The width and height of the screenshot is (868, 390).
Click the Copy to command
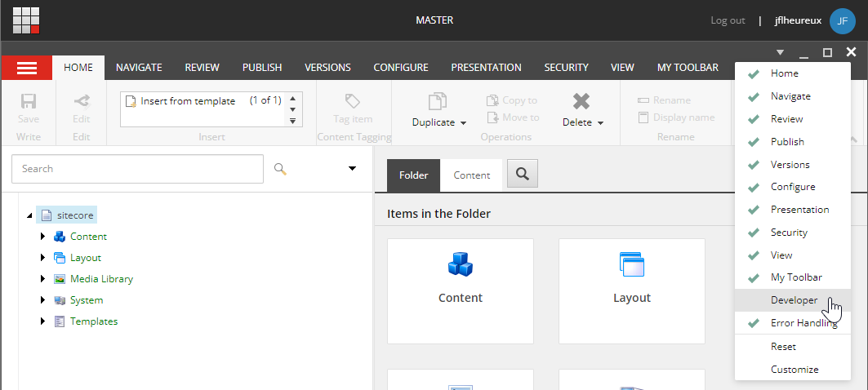511,100
